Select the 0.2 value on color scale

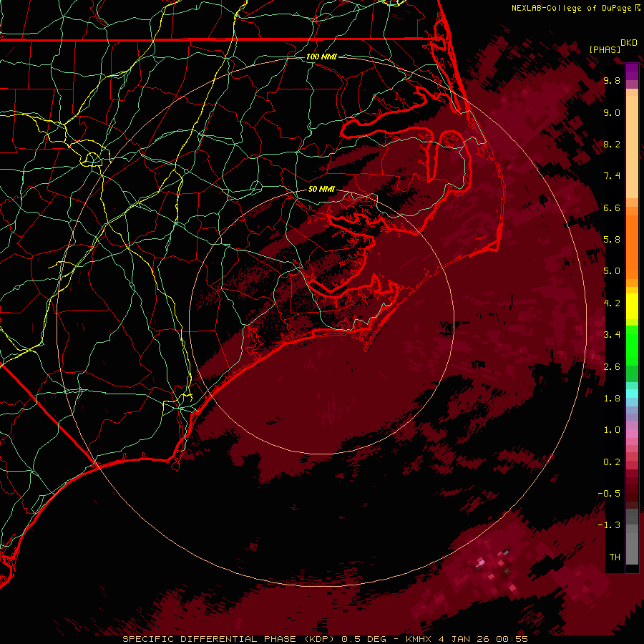click(x=612, y=462)
